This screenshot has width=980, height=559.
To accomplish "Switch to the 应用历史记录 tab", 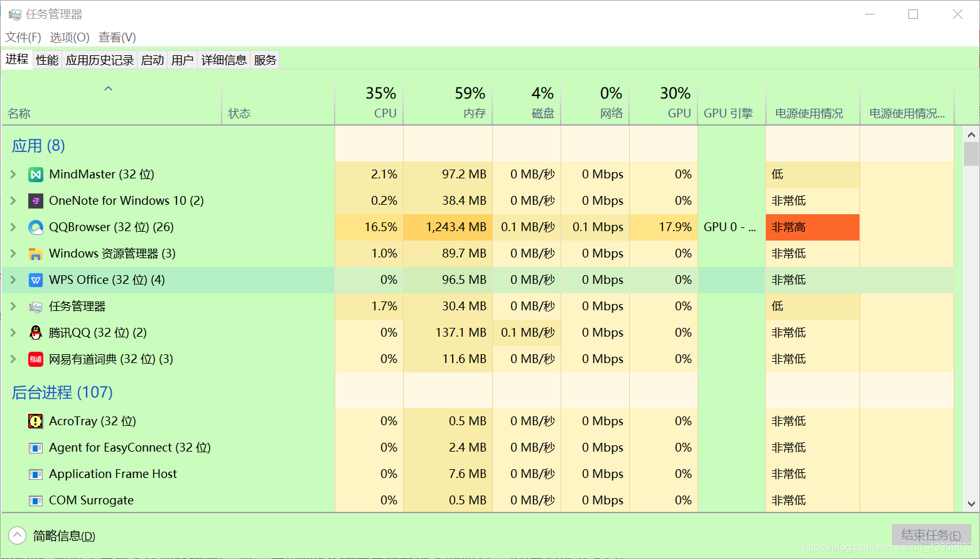I will pyautogui.click(x=100, y=60).
